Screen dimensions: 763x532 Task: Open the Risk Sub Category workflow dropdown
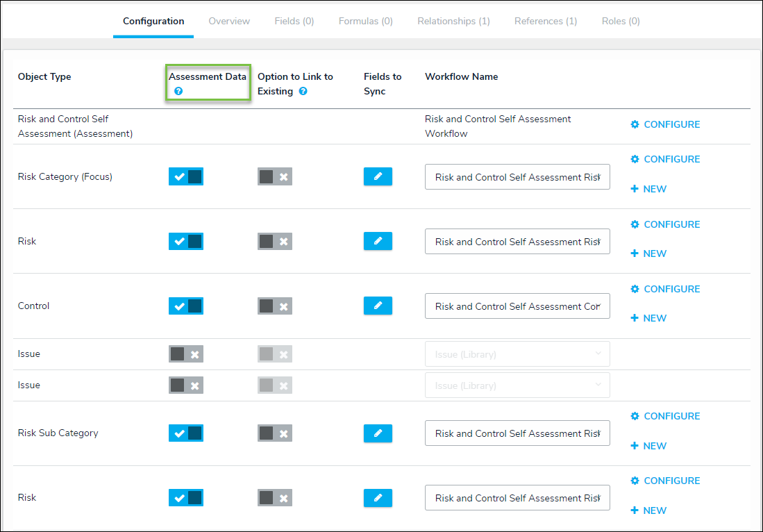point(517,433)
